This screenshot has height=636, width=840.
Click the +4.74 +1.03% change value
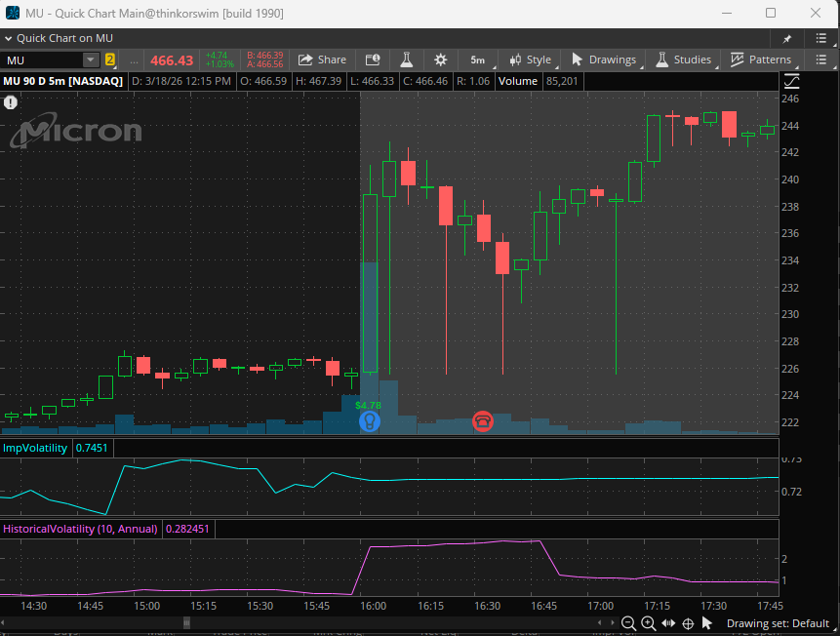[220, 60]
